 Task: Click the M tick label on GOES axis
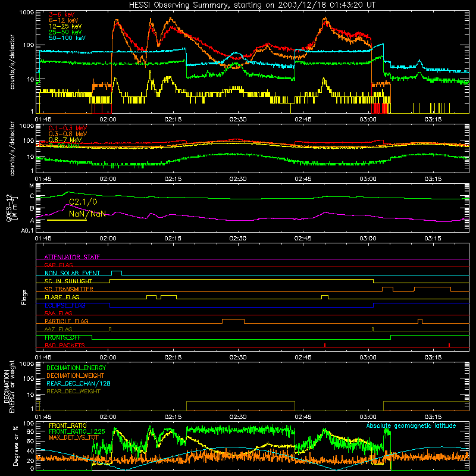pos(32,185)
